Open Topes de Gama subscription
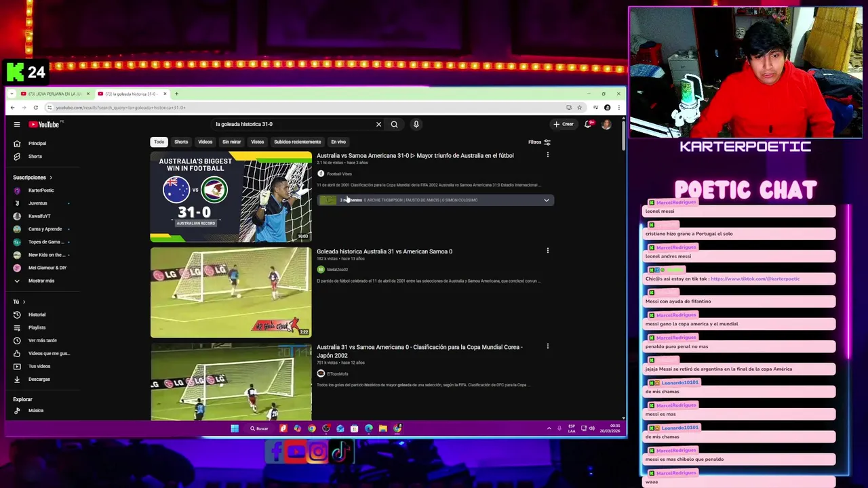The height and width of the screenshot is (488, 868). tap(46, 242)
